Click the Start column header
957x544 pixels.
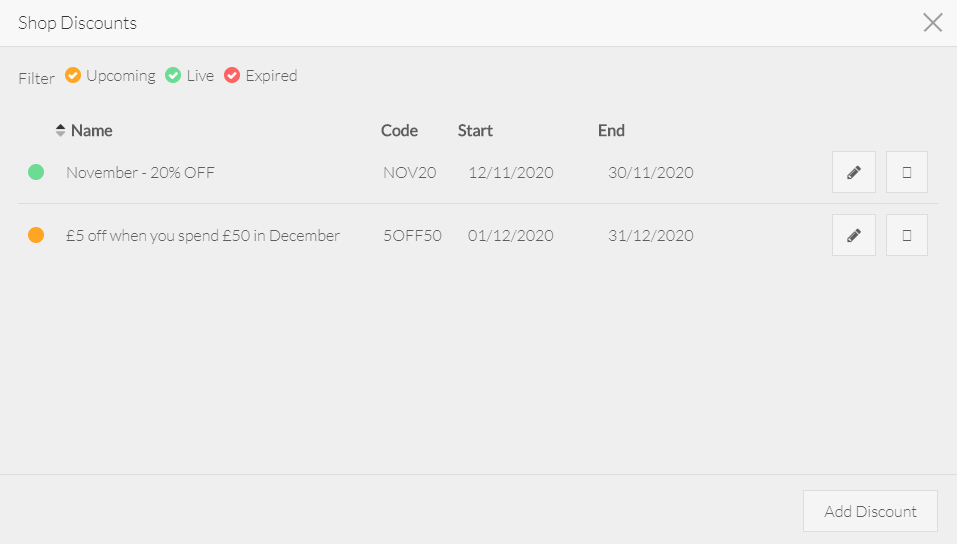point(475,130)
